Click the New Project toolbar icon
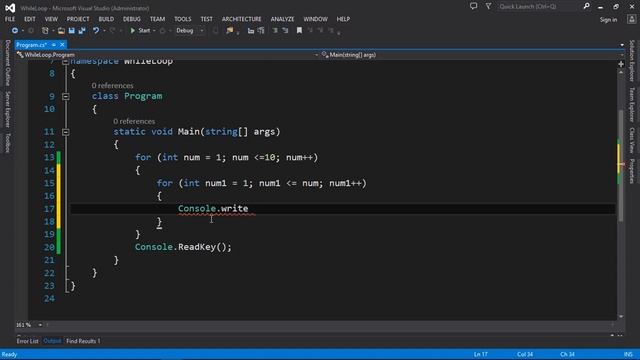Viewport: 640px width, 360px height. coord(45,31)
